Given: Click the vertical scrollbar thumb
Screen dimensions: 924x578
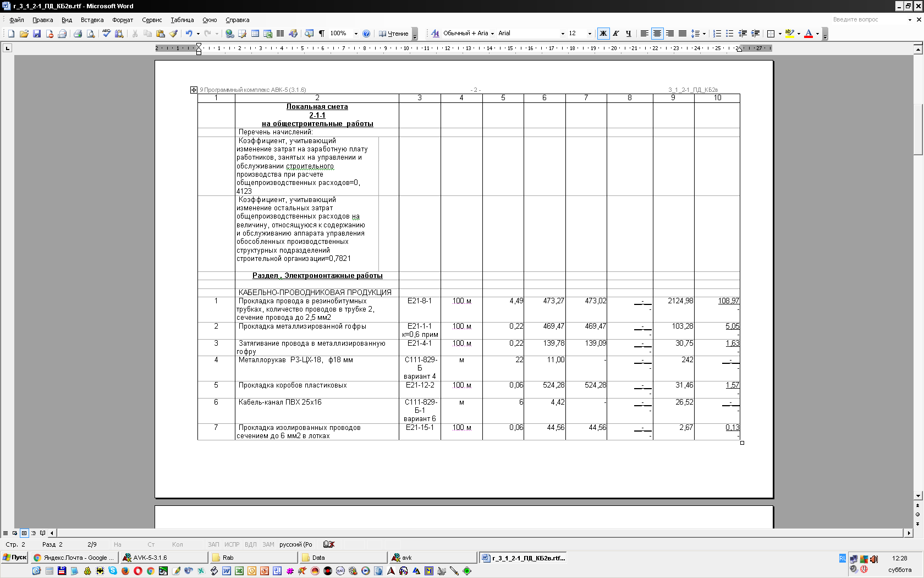Looking at the screenshot, I should (918, 129).
